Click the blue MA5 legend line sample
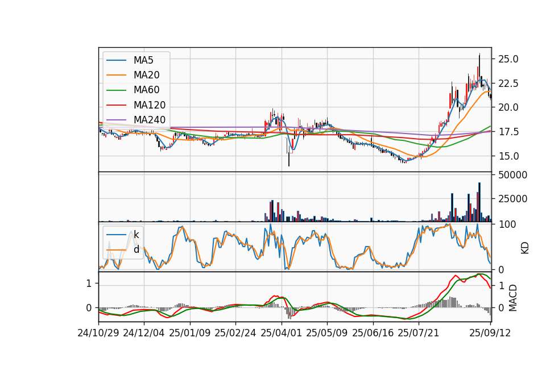The image size is (546, 392). click(116, 61)
